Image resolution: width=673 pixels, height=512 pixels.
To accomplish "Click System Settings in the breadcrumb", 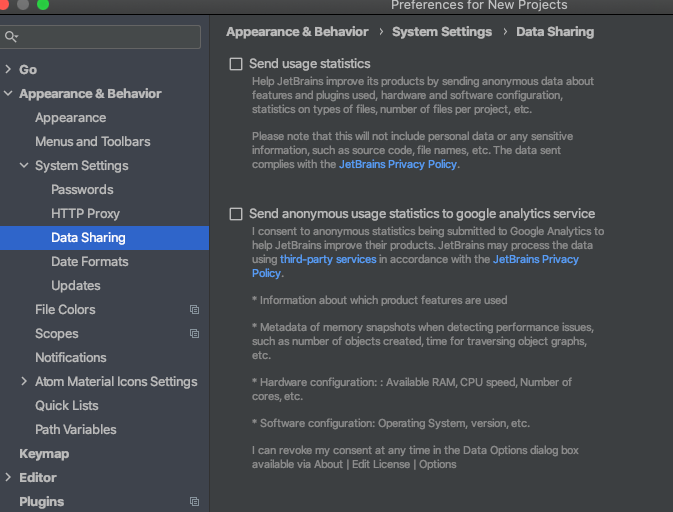I will 442,32.
